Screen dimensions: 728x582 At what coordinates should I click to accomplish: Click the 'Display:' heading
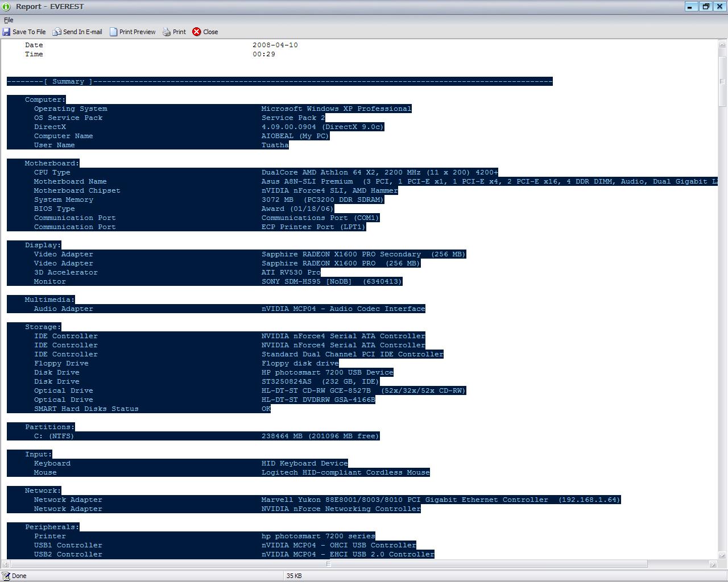coord(43,245)
